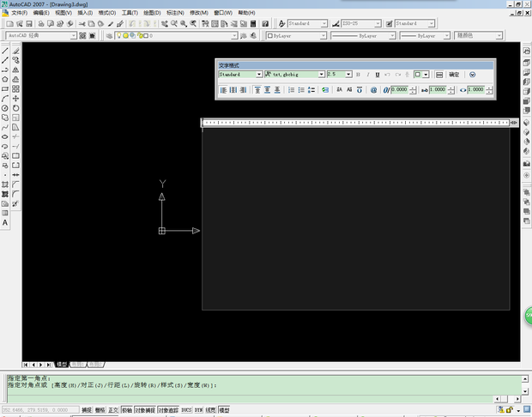
Task: Toggle the 栅格 grid display in status bar
Action: tap(100, 410)
